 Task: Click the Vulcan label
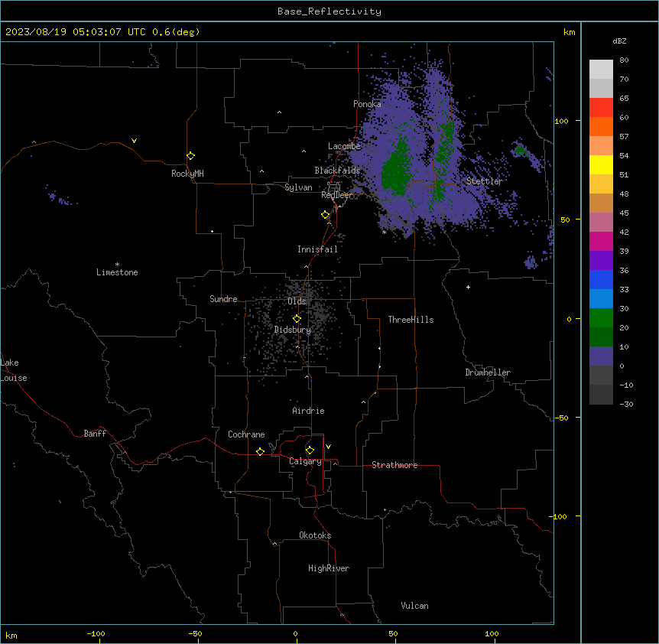point(414,606)
